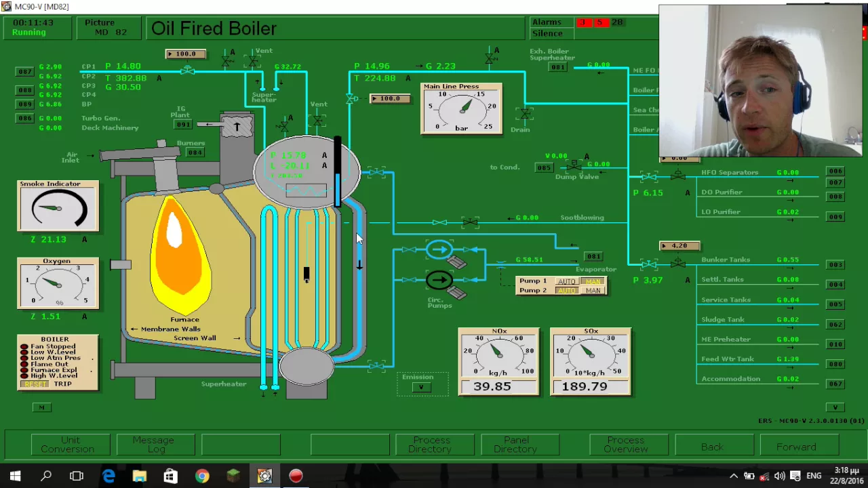
Task: Toggle the M button below boiler panel
Action: [x=41, y=407]
